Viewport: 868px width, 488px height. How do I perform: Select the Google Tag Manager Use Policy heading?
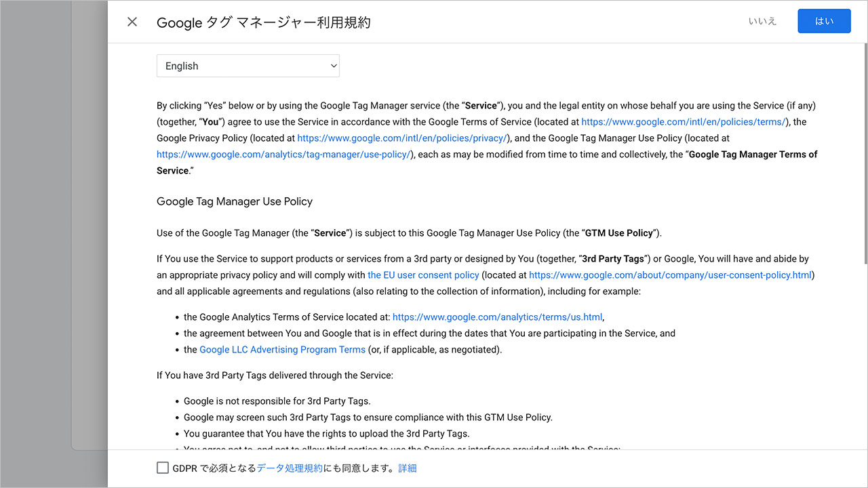tap(234, 201)
